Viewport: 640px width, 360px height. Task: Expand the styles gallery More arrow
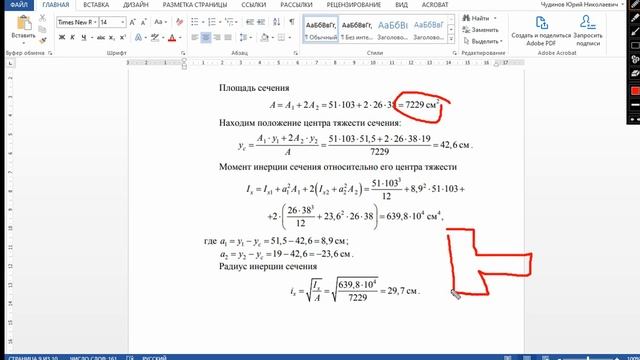pyautogui.click(x=451, y=39)
